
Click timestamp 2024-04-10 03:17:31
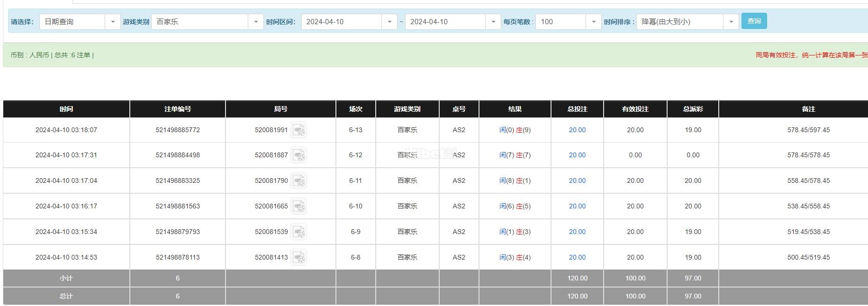point(66,155)
